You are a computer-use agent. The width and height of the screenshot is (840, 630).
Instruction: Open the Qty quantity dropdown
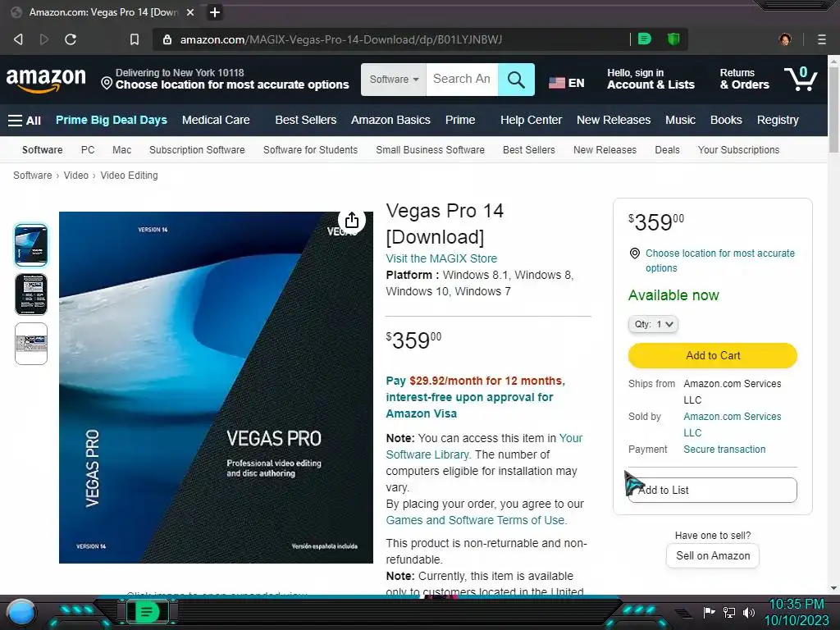653,324
